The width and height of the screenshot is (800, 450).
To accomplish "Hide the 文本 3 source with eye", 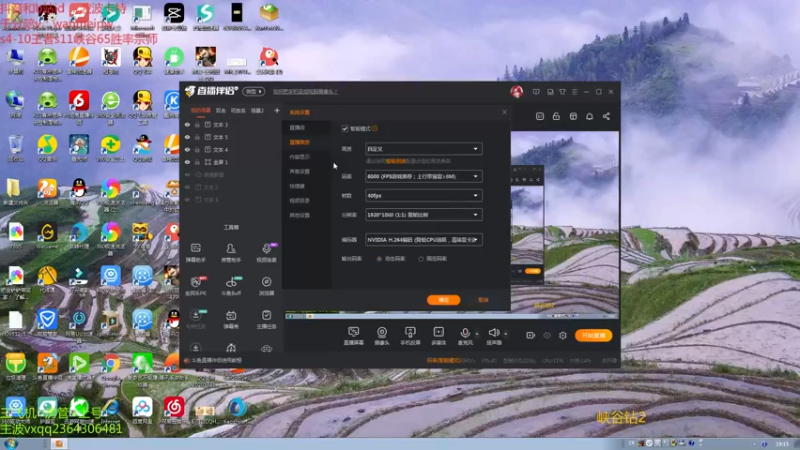I will [187, 124].
